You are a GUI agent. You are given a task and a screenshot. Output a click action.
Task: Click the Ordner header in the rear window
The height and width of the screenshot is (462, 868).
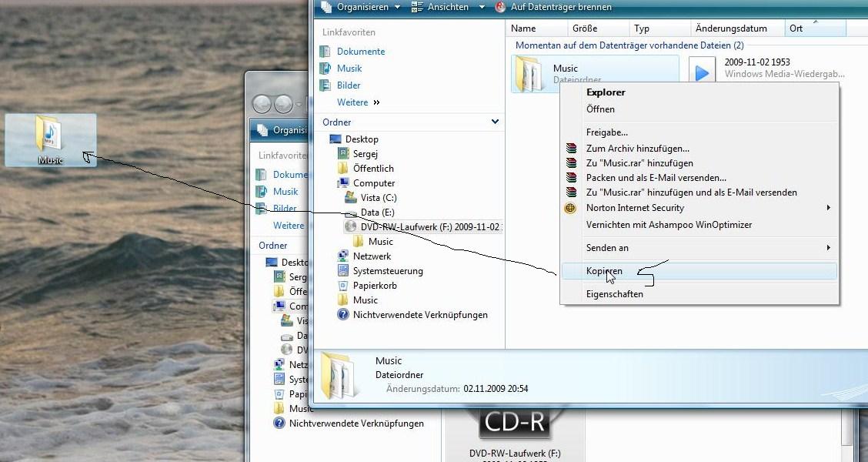[x=273, y=246]
